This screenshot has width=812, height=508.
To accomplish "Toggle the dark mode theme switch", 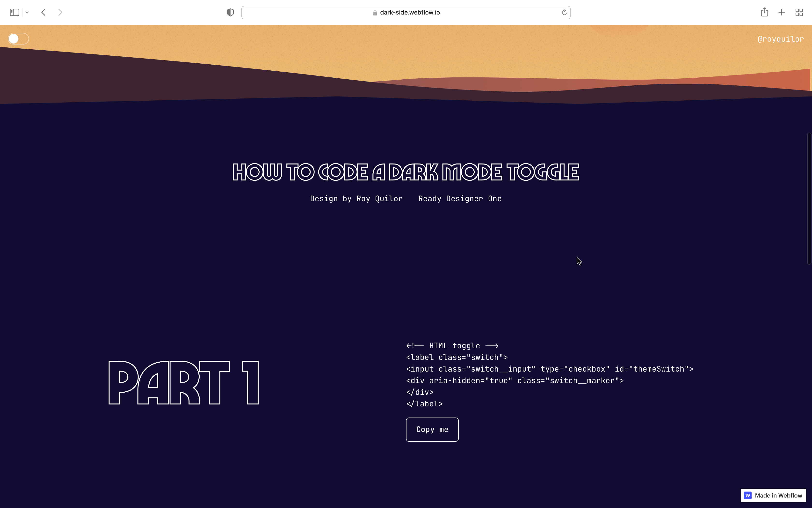I will [x=18, y=39].
